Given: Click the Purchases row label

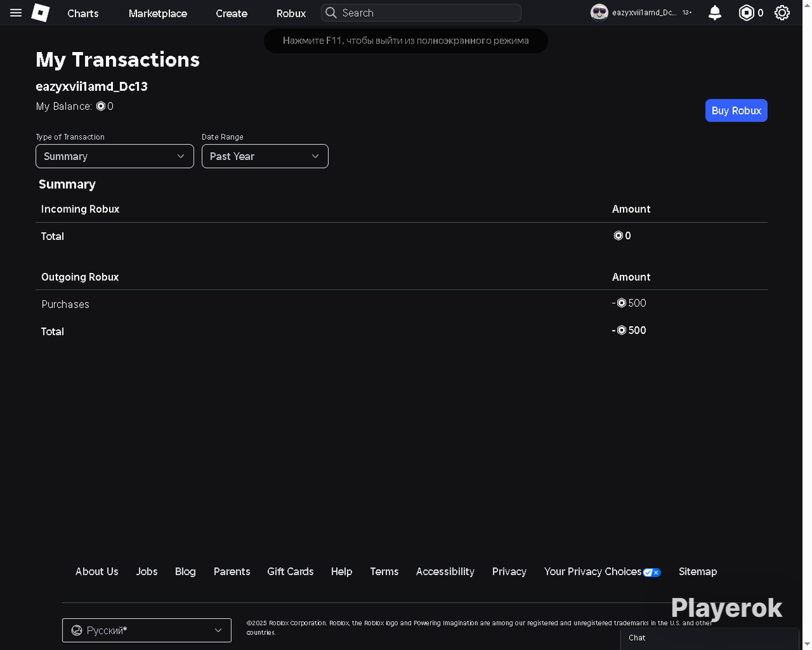Looking at the screenshot, I should coord(66,304).
